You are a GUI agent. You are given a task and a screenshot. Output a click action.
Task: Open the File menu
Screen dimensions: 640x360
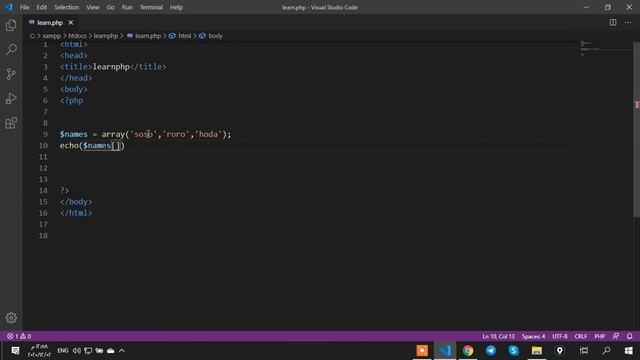24,7
